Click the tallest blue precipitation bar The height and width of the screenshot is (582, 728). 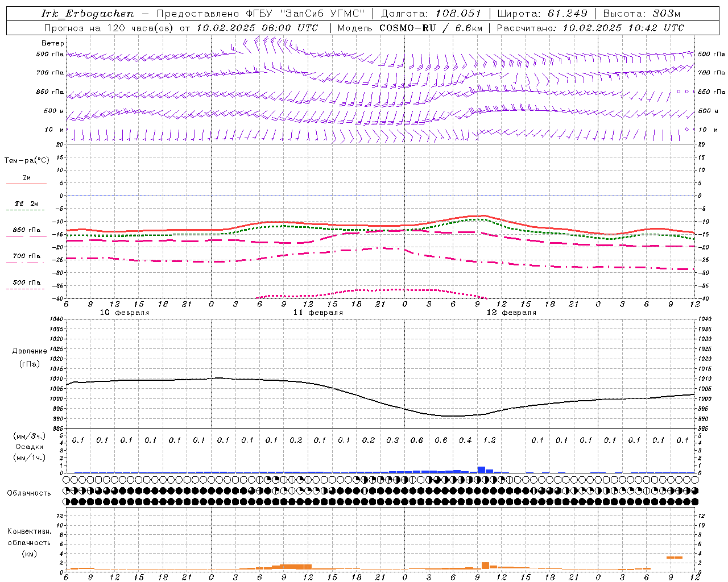pyautogui.click(x=481, y=469)
